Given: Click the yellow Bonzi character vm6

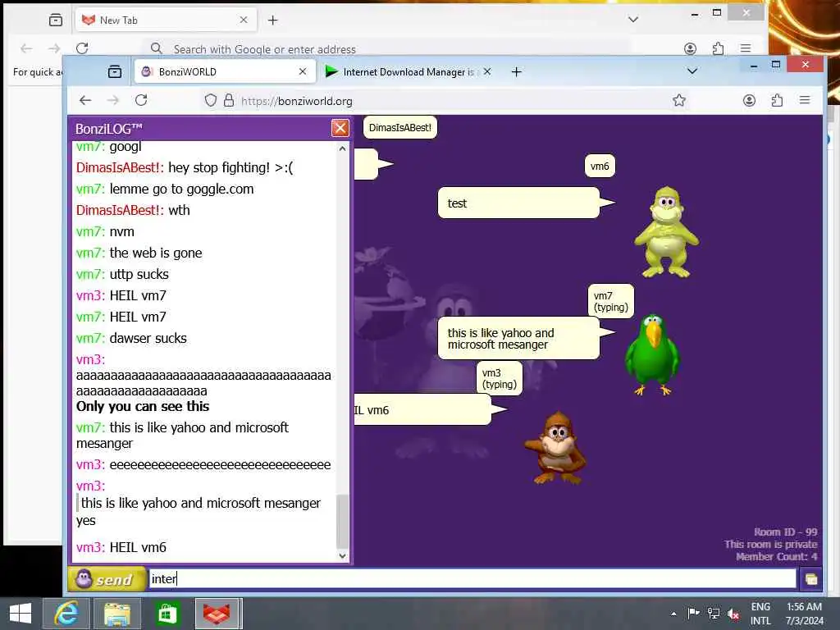Looking at the screenshot, I should [x=666, y=232].
